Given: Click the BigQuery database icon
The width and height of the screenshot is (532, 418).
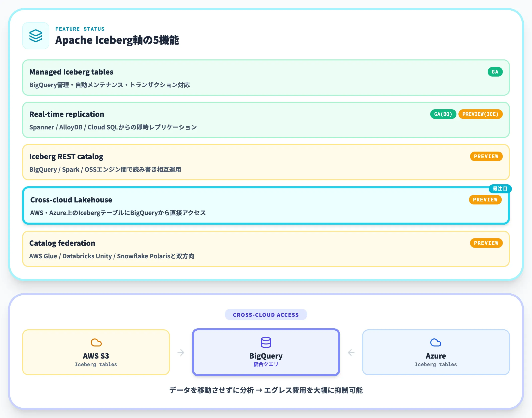Looking at the screenshot, I should [266, 342].
